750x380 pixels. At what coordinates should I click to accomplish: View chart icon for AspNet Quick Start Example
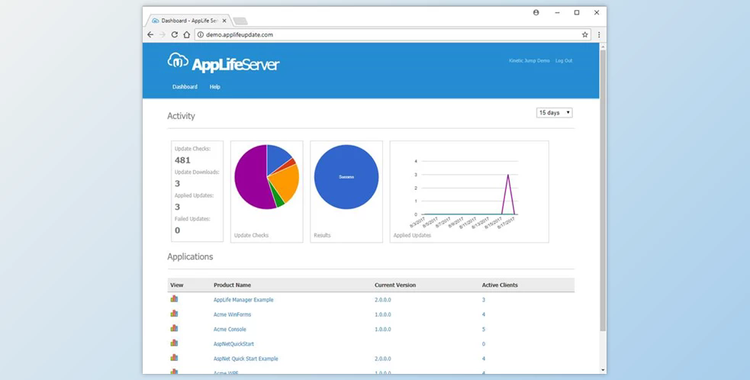(x=174, y=358)
